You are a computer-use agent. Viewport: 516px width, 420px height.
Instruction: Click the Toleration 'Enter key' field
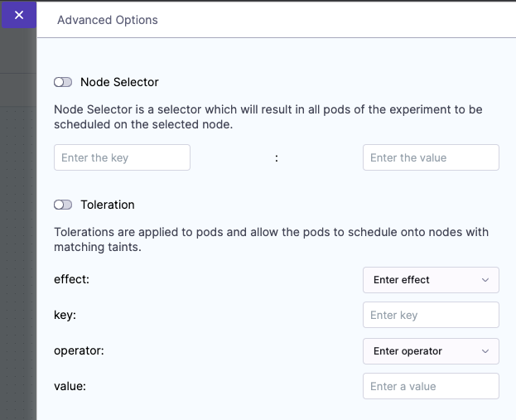(431, 315)
